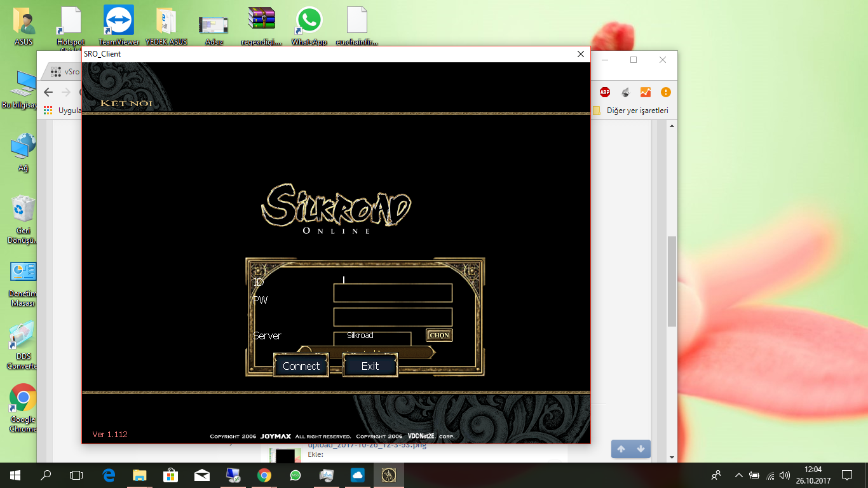The image size is (868, 488).
Task: Focus the ID input field
Action: (393, 293)
